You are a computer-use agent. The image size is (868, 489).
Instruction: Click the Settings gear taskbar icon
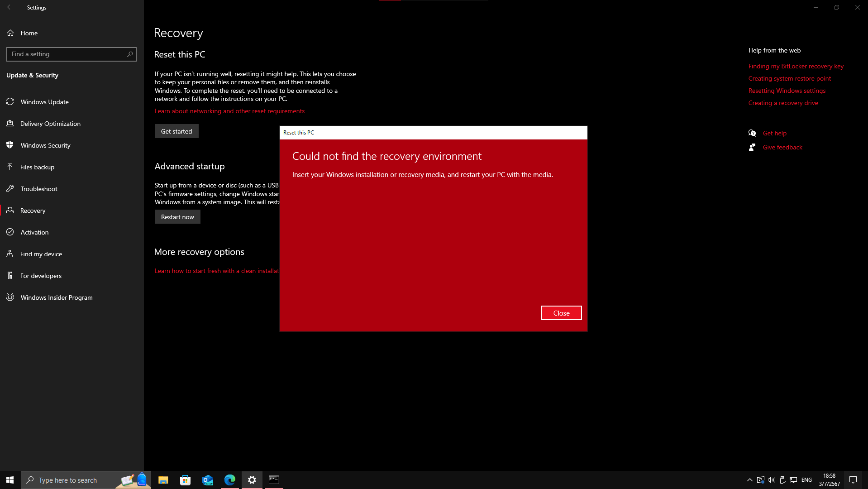coord(252,480)
